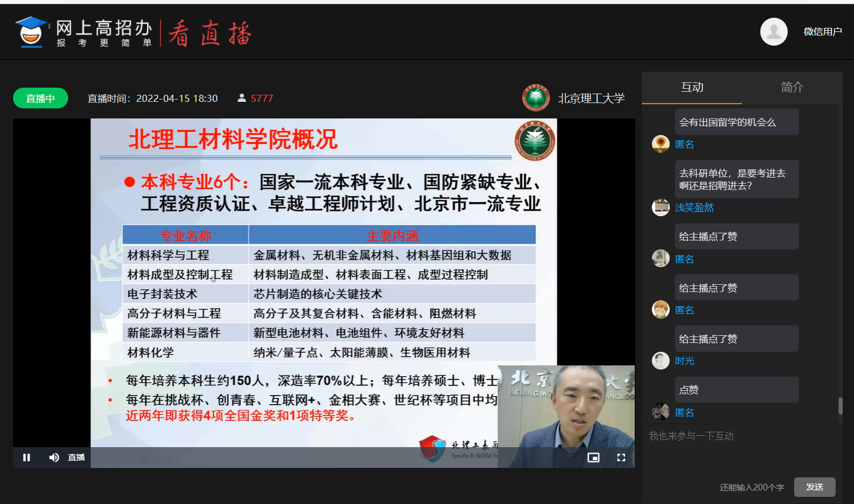The image size is (854, 504).
Task: Click the 直播中 live status badge
Action: click(x=40, y=98)
